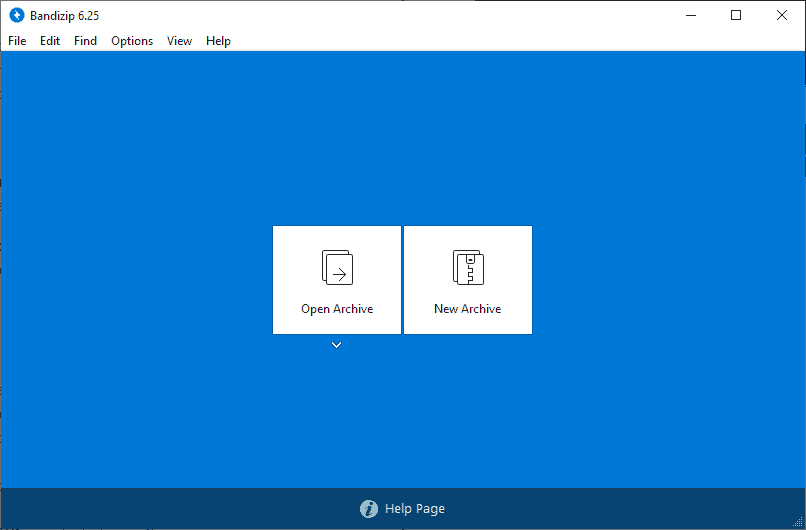
Task: Minimize the Bandizip window
Action: tap(691, 15)
